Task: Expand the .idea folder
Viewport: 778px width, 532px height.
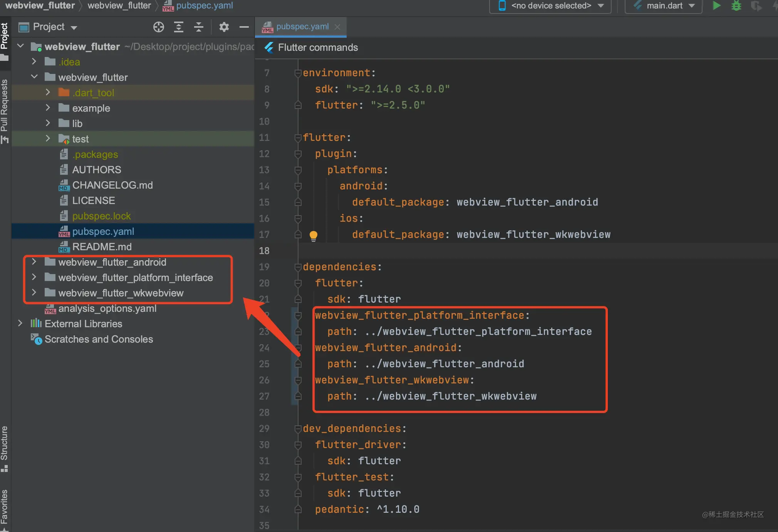Action: point(34,62)
